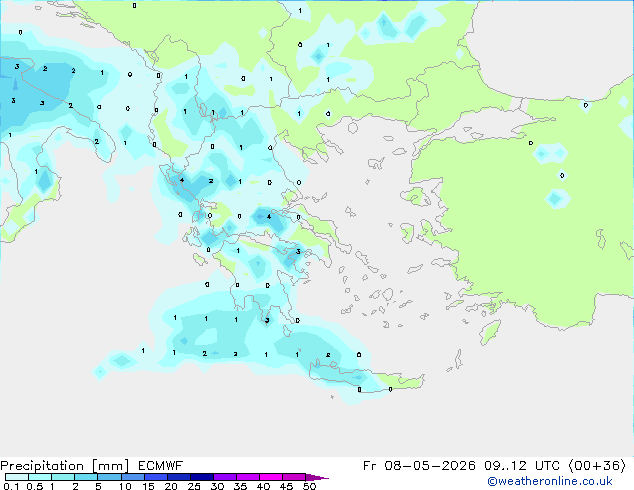Click the 30–35 mm purple legend swatch
The height and width of the screenshot is (490, 634).
(x=225, y=477)
